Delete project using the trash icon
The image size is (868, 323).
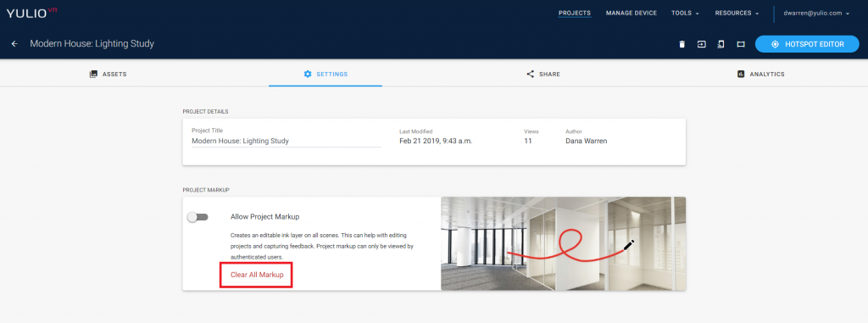(x=682, y=44)
